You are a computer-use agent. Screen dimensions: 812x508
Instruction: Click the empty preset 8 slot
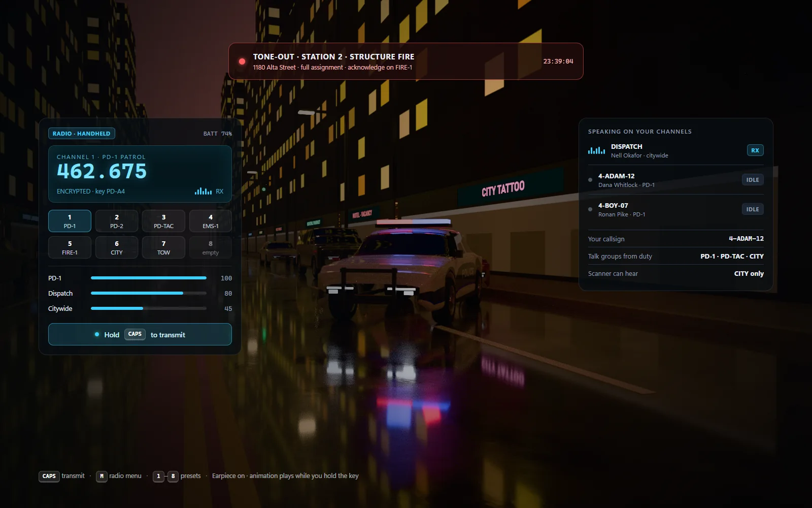(211, 247)
